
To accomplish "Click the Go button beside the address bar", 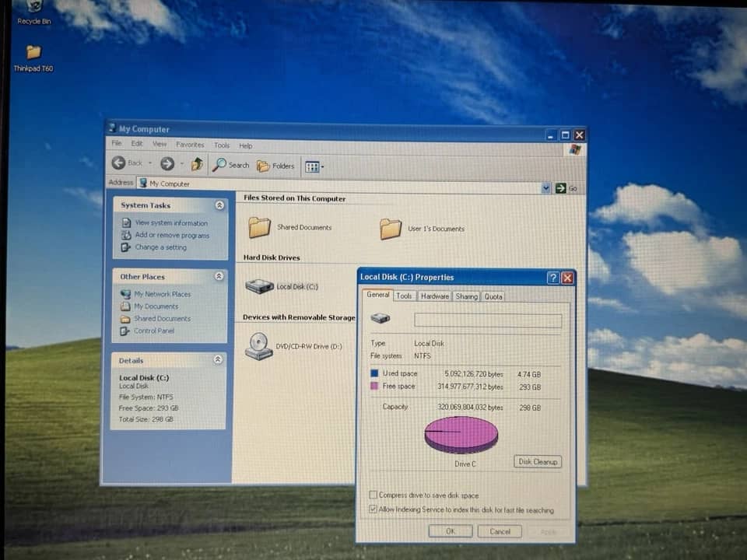I will [566, 188].
